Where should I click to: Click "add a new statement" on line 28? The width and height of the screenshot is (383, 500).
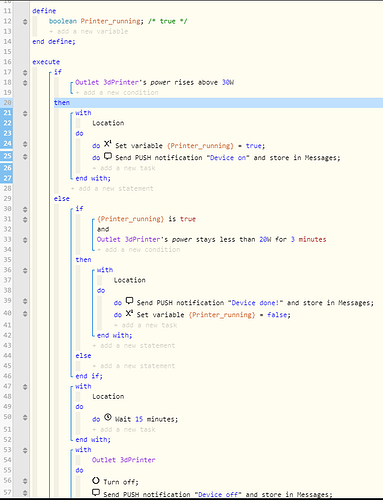112,189
